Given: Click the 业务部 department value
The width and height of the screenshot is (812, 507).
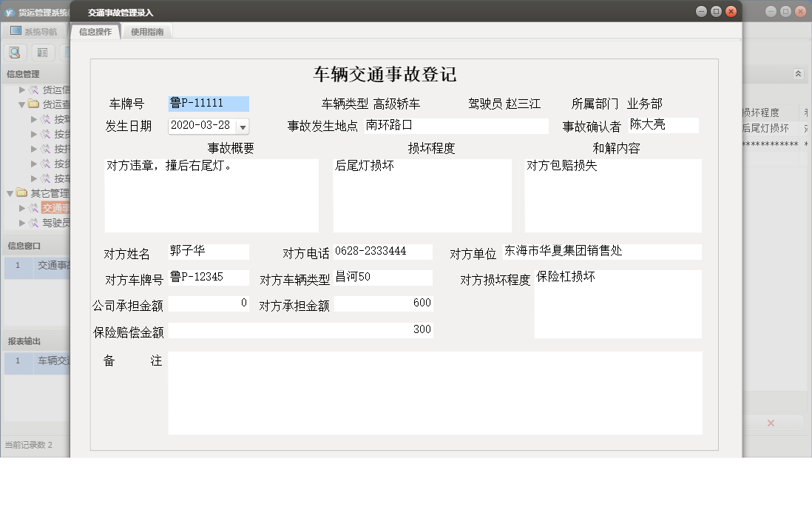Looking at the screenshot, I should (645, 104).
